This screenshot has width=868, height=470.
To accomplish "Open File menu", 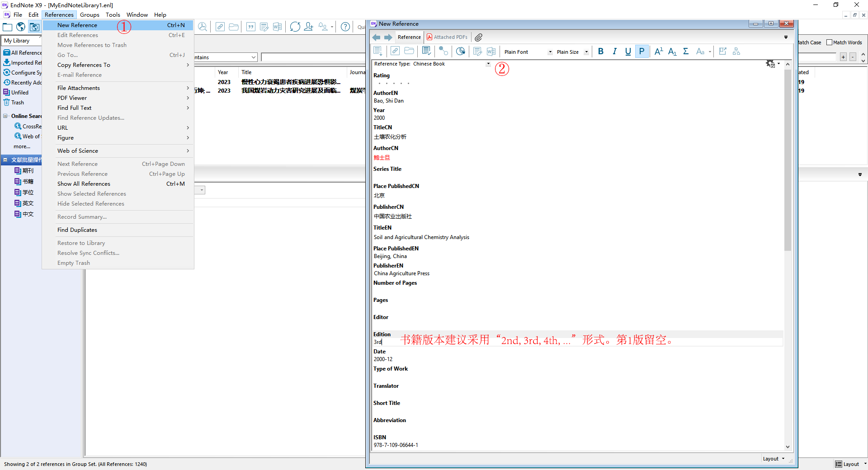I will coord(18,14).
